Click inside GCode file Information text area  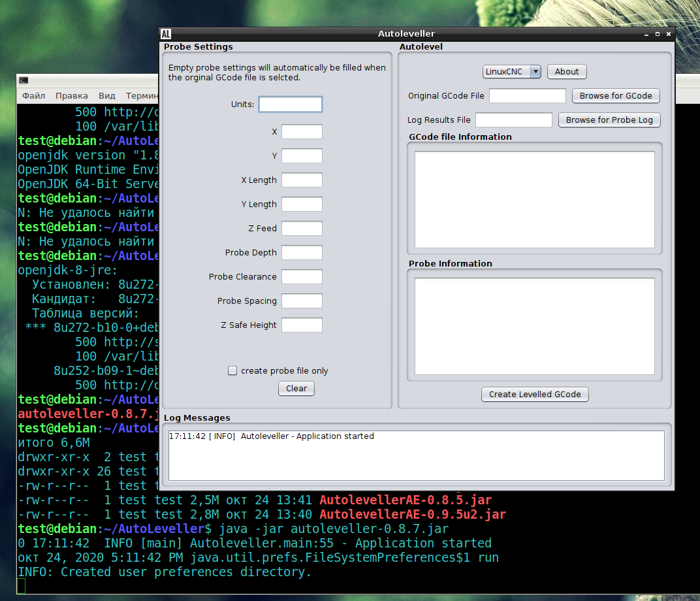[534, 199]
